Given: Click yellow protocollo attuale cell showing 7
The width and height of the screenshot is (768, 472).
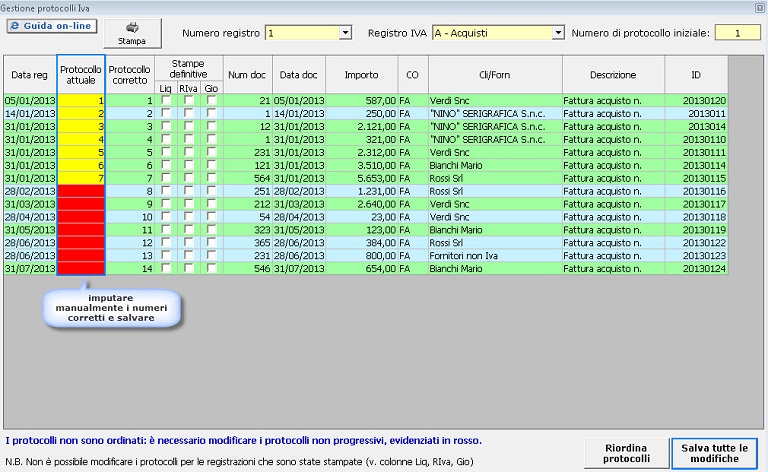Looking at the screenshot, I should pyautogui.click(x=81, y=178).
